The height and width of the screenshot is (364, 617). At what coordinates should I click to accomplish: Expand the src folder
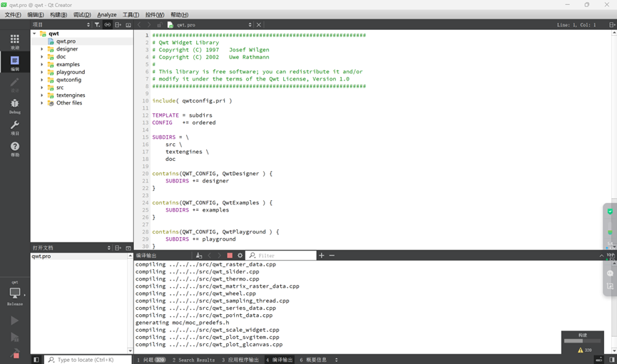click(x=42, y=88)
